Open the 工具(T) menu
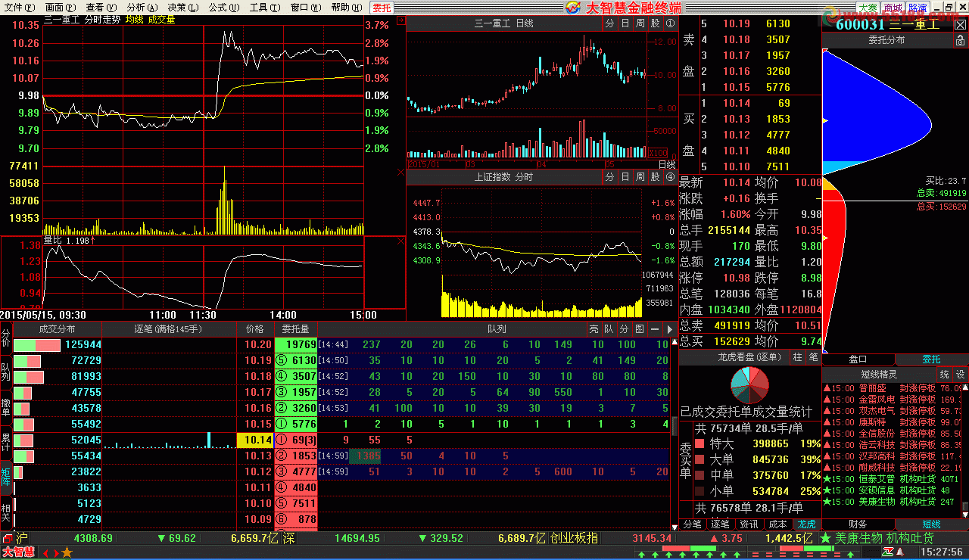Viewport: 969px width, 560px height. [265, 8]
